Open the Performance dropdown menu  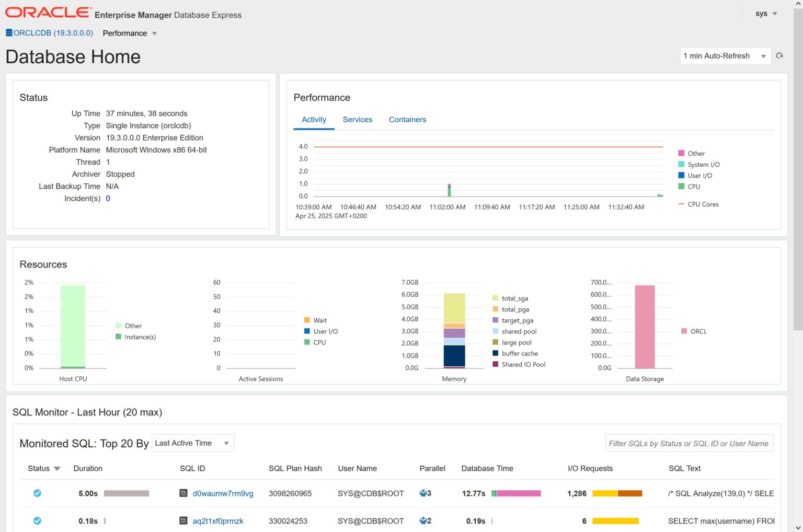pos(130,33)
